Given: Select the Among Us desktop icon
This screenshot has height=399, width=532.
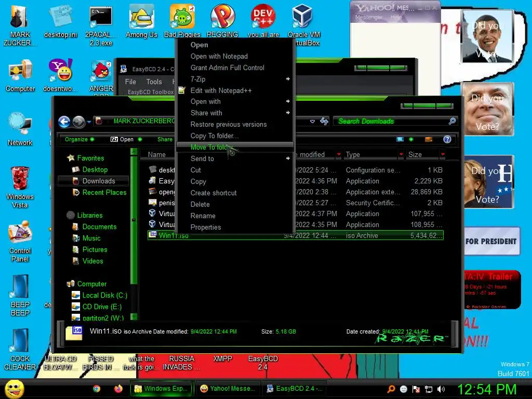Looking at the screenshot, I should [141, 21].
